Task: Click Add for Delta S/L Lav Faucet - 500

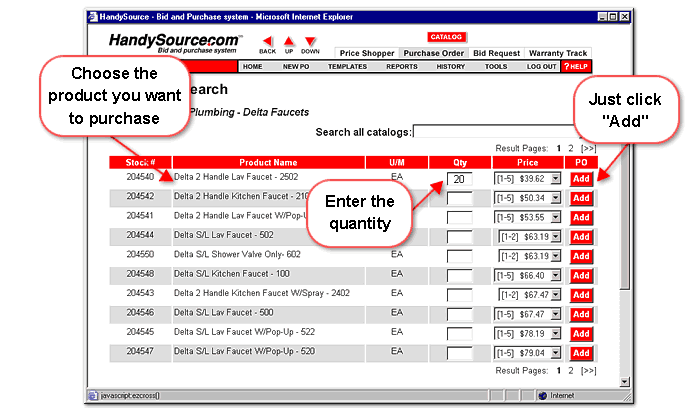Action: click(x=581, y=312)
